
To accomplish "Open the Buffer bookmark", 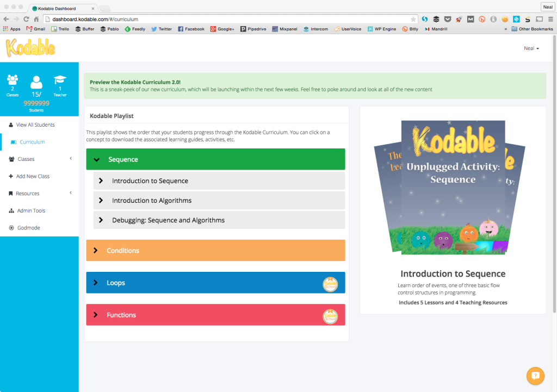I will click(x=84, y=29).
